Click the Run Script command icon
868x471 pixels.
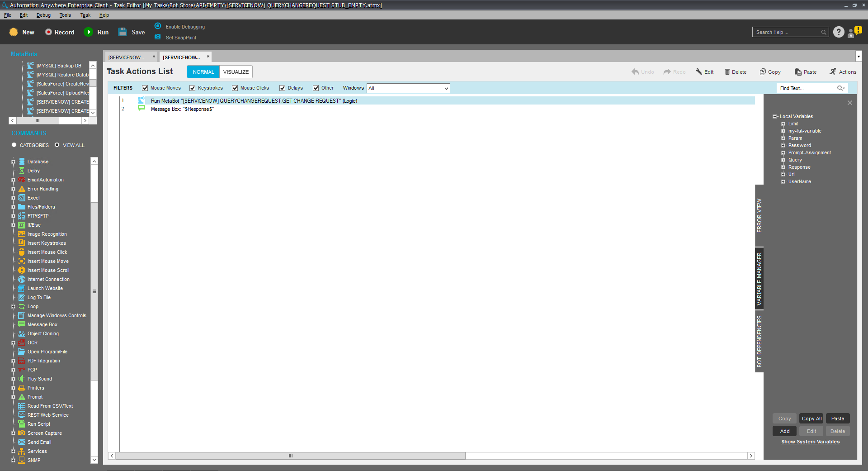[x=22, y=424]
